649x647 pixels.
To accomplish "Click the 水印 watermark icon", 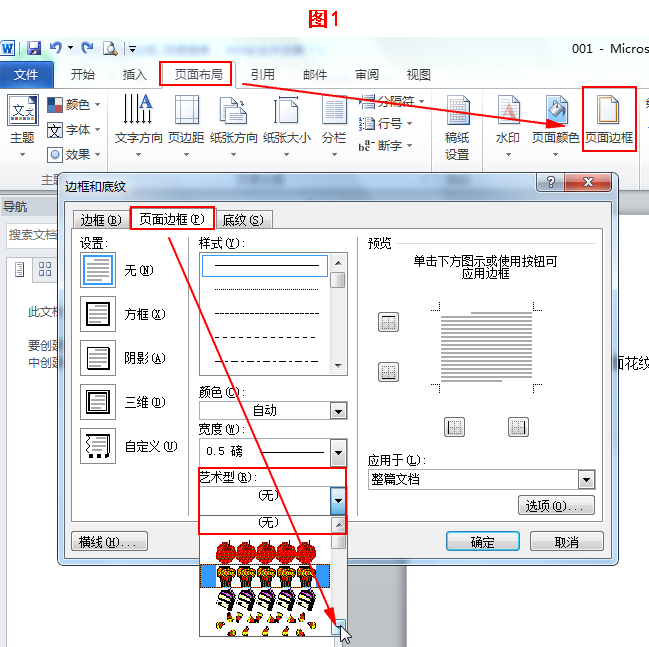I will (x=508, y=110).
